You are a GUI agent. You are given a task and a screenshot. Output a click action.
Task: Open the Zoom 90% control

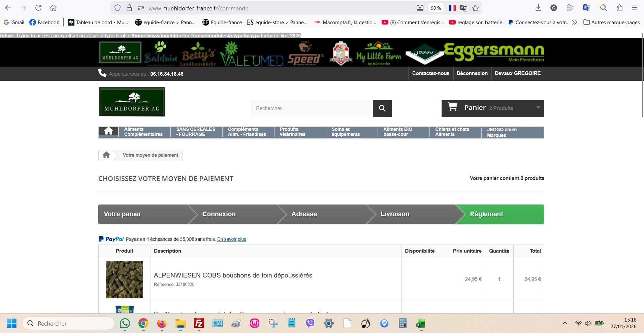[436, 8]
